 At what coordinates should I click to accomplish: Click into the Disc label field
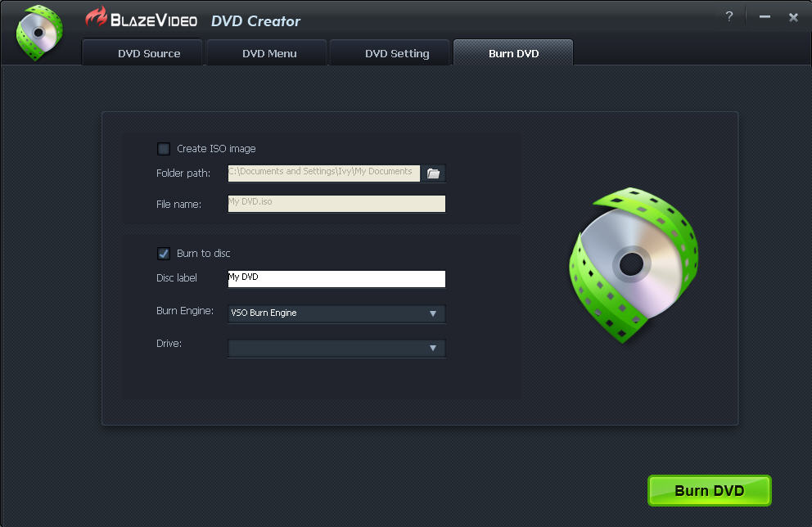coord(336,278)
